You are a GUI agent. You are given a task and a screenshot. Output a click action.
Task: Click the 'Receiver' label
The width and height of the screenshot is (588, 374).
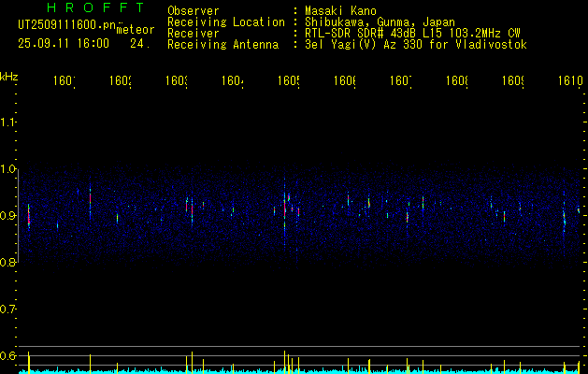pyautogui.click(x=194, y=34)
